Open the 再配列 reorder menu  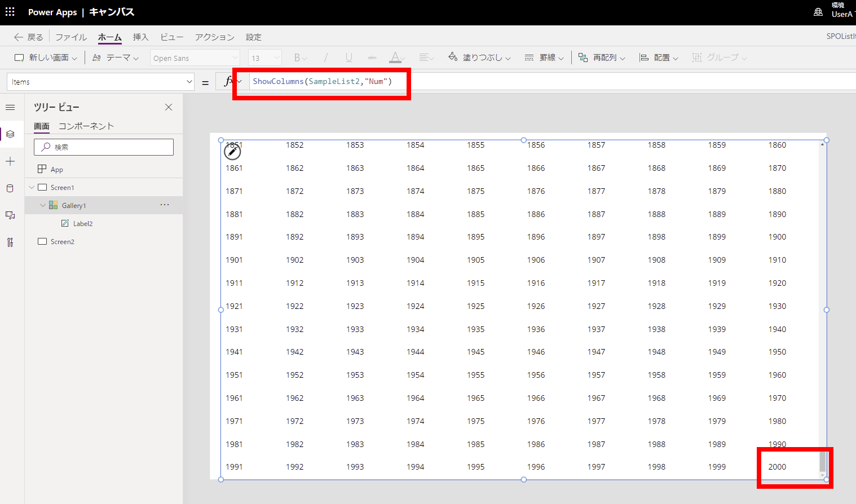[602, 58]
